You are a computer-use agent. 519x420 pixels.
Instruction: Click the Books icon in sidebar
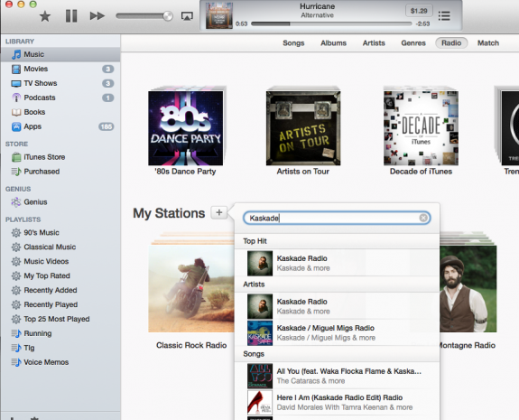pyautogui.click(x=16, y=112)
